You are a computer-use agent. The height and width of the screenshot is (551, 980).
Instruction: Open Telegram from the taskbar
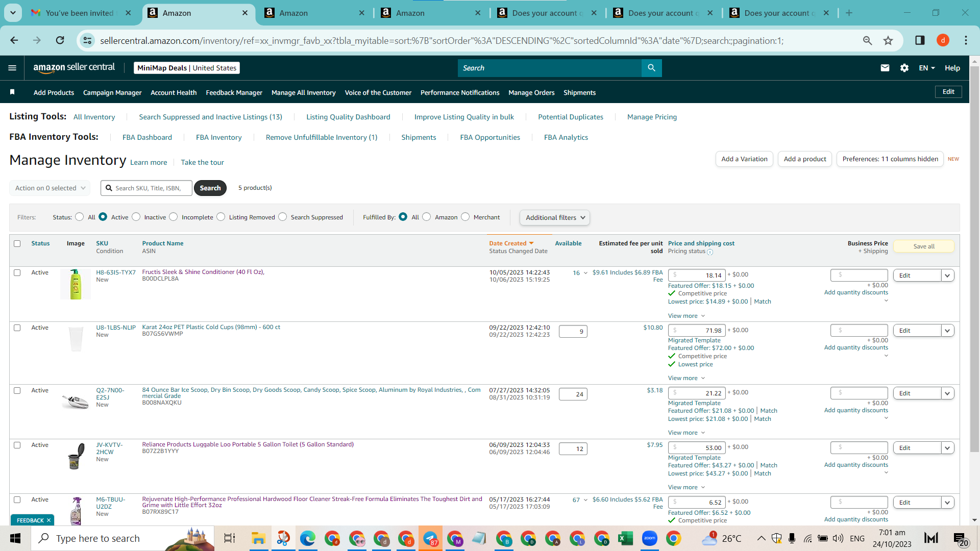click(430, 538)
